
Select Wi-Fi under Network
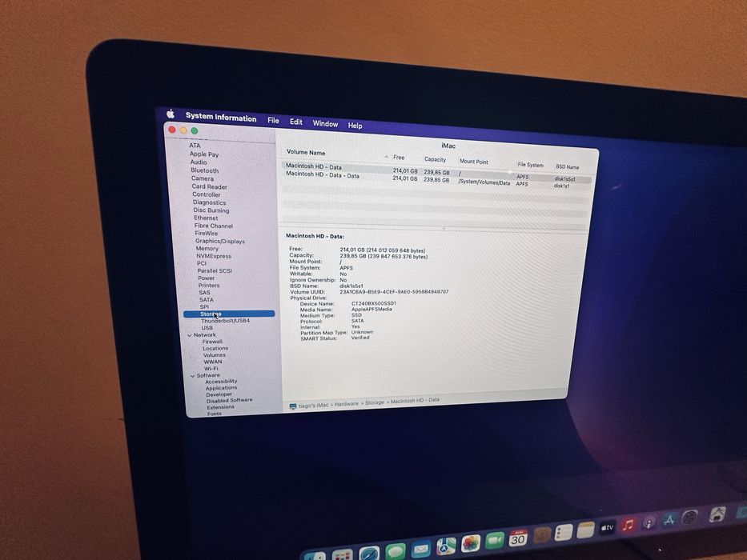click(x=211, y=369)
